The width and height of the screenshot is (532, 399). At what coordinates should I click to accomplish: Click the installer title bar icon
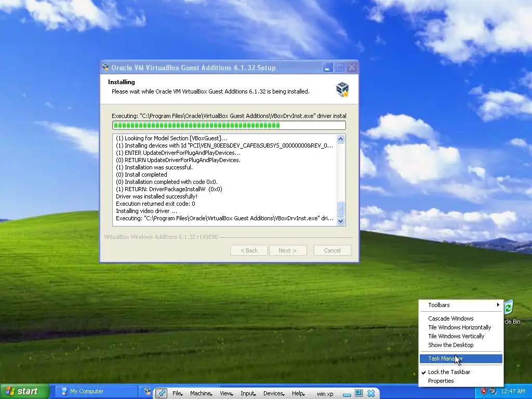(x=105, y=67)
